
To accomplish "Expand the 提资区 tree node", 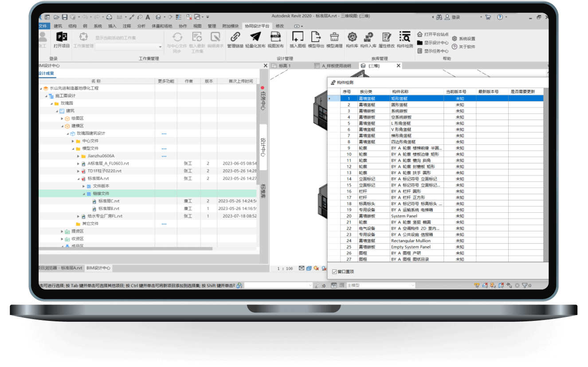I will [x=62, y=231].
